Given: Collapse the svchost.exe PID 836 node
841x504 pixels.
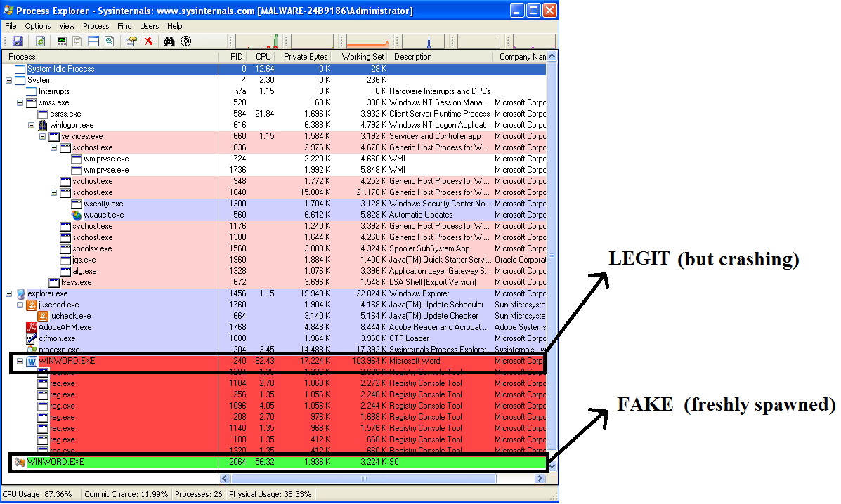Looking at the screenshot, I should (x=53, y=148).
